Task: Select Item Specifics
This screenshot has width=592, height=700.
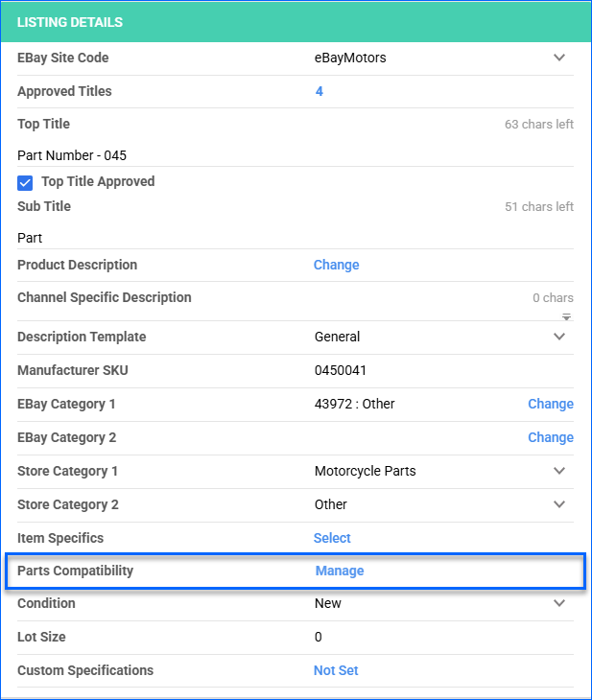Action: (x=332, y=539)
